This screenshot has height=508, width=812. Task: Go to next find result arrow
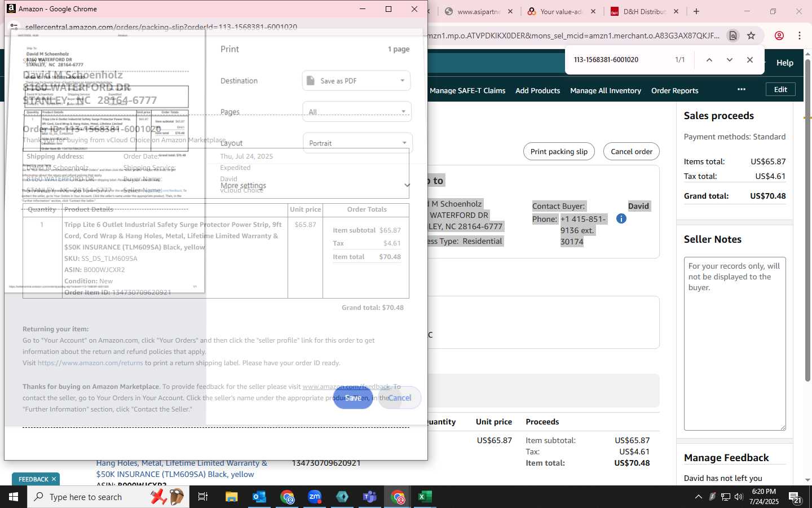[x=730, y=60]
